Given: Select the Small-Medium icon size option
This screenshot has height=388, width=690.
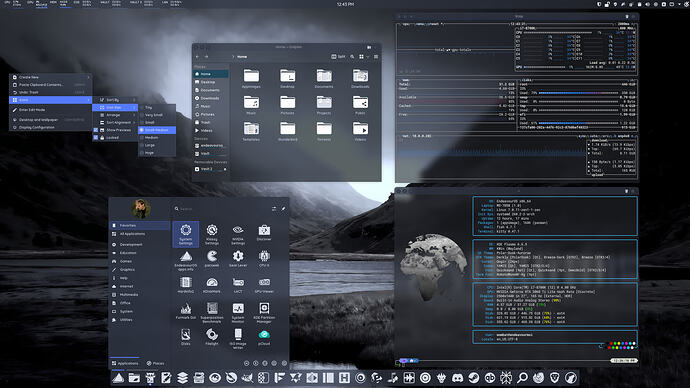Looking at the screenshot, I should 157,130.
